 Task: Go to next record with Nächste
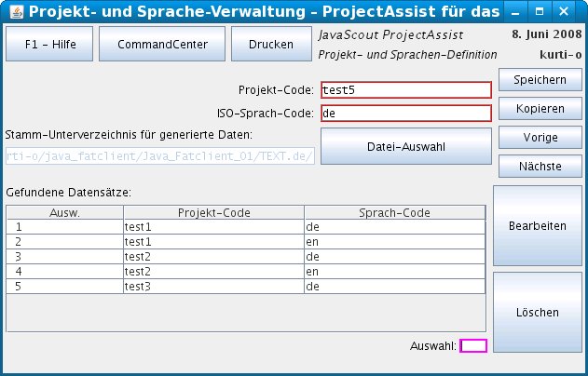click(x=540, y=167)
